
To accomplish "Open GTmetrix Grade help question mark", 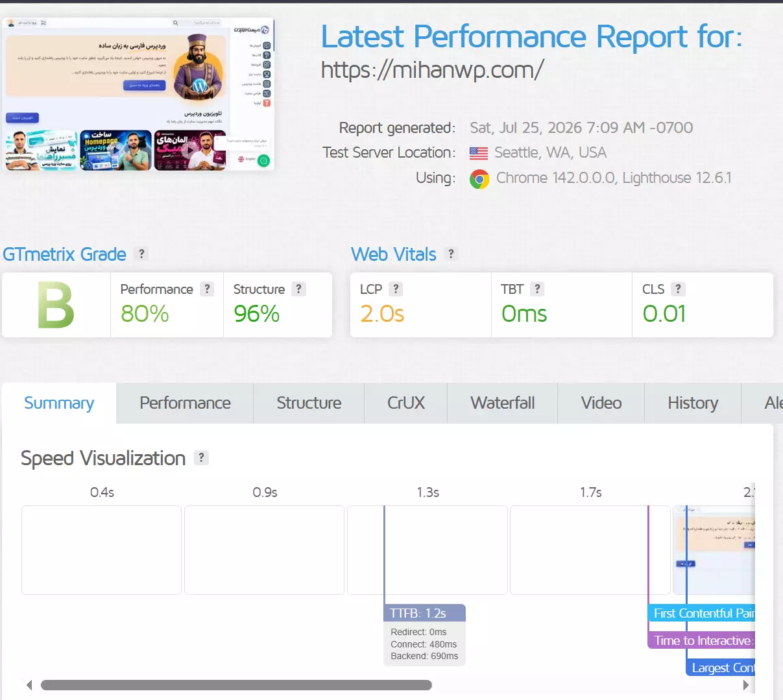I will tap(141, 254).
